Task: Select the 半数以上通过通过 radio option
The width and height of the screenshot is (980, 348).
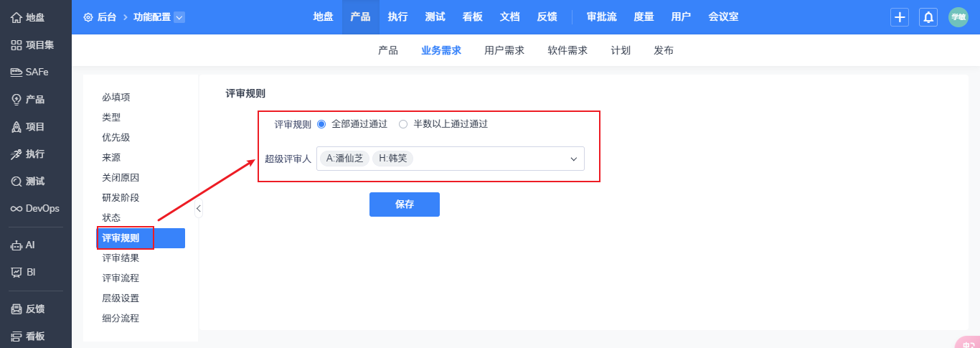Action: [x=403, y=123]
